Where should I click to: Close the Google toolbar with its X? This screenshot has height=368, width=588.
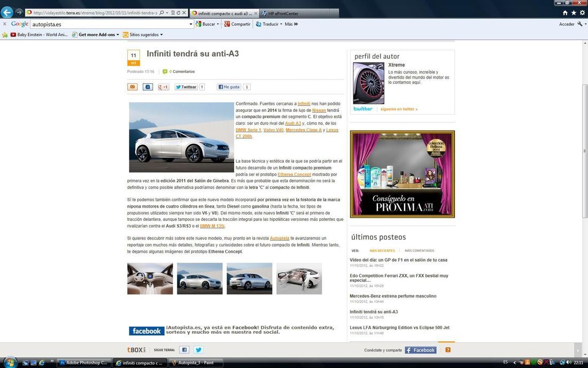[x=4, y=24]
